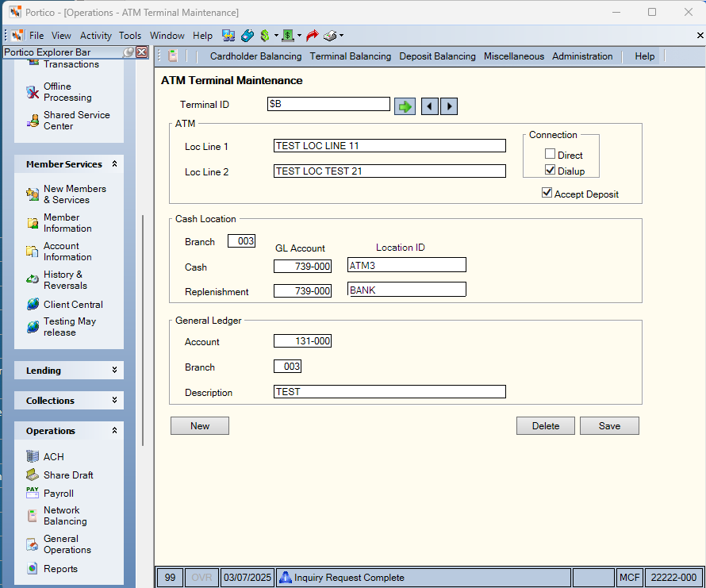The height and width of the screenshot is (588, 706).
Task: Open the dropdown arrow beside the printer icon
Action: click(341, 35)
